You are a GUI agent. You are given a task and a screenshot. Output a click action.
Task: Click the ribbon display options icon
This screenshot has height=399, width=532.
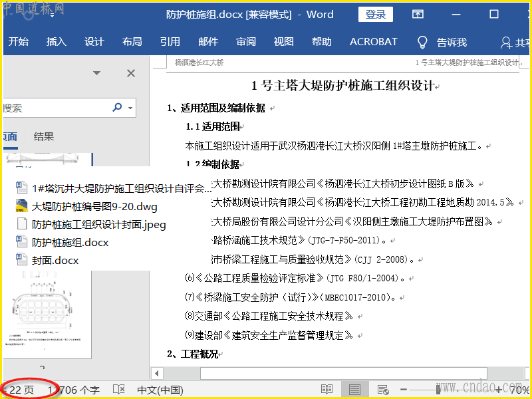(x=418, y=14)
